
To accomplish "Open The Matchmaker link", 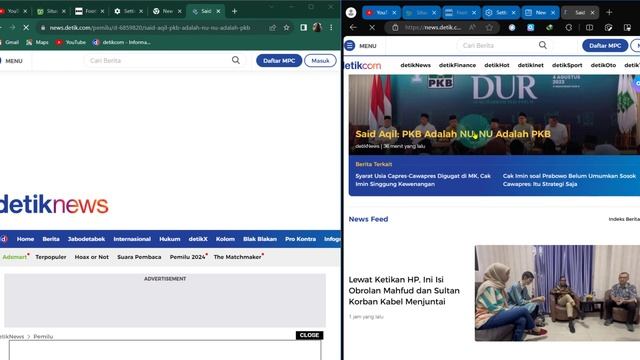I will click(x=238, y=257).
